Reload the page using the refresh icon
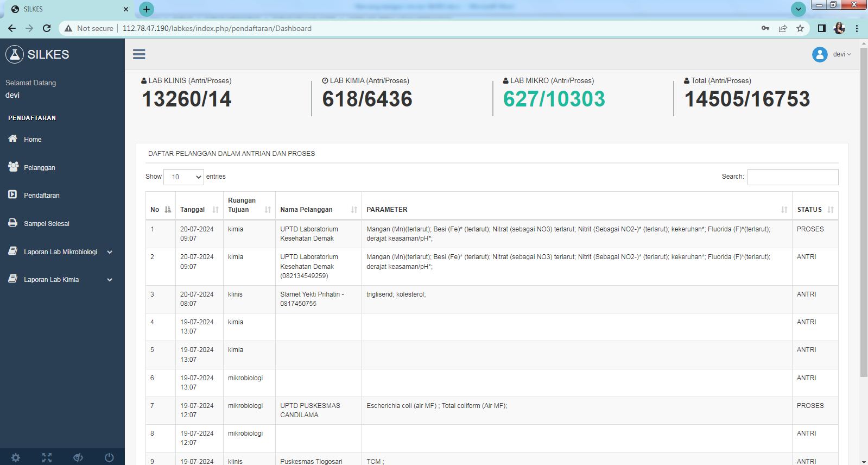 [x=47, y=28]
